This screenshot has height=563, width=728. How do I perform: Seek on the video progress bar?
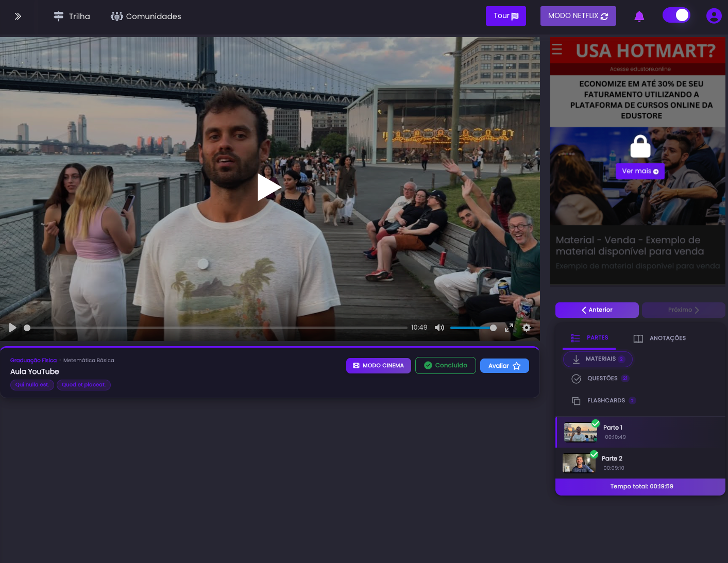coord(217,328)
